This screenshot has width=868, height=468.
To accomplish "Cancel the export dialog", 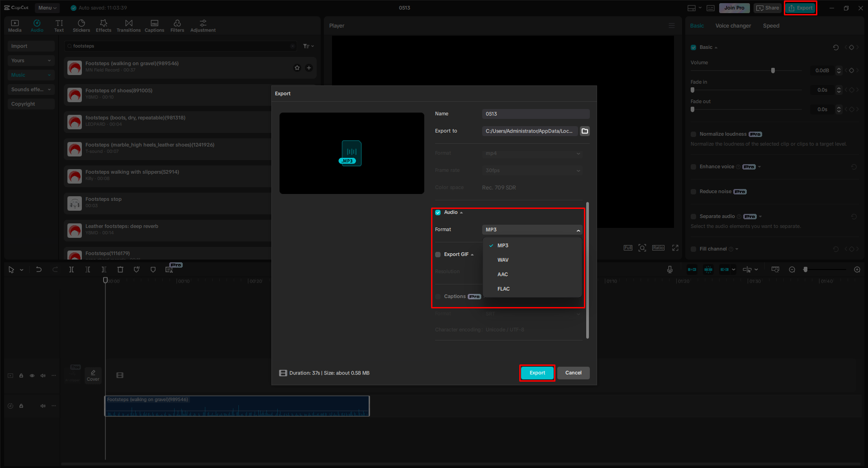I will tap(573, 373).
